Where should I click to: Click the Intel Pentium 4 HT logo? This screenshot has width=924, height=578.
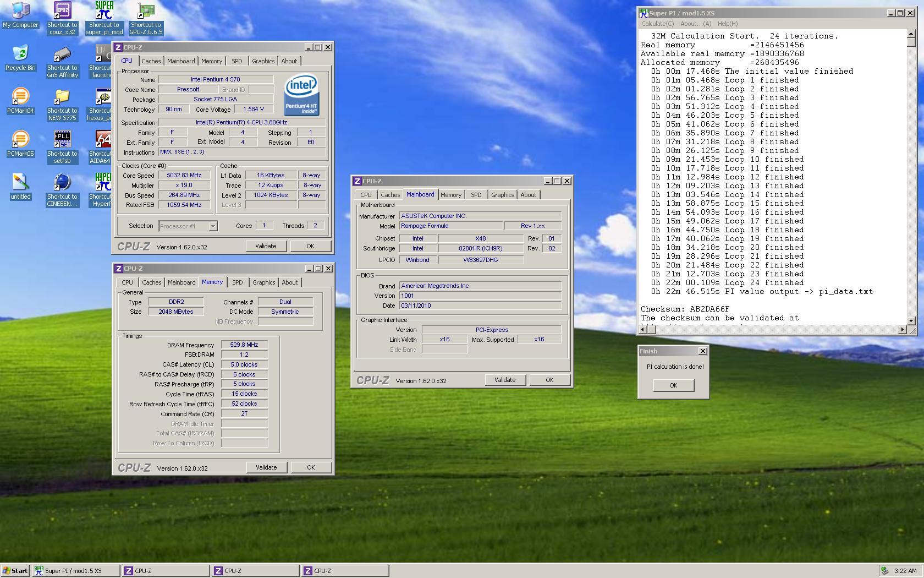click(301, 95)
